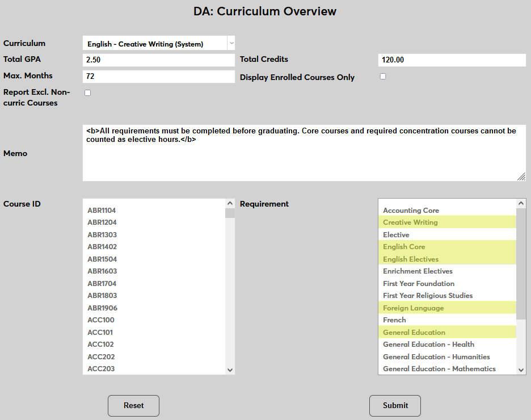Click the Reset button
This screenshot has width=531, height=420.
tap(133, 406)
